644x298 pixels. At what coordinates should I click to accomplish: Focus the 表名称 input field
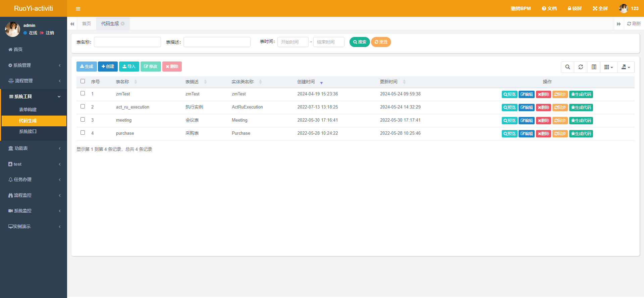tap(127, 42)
